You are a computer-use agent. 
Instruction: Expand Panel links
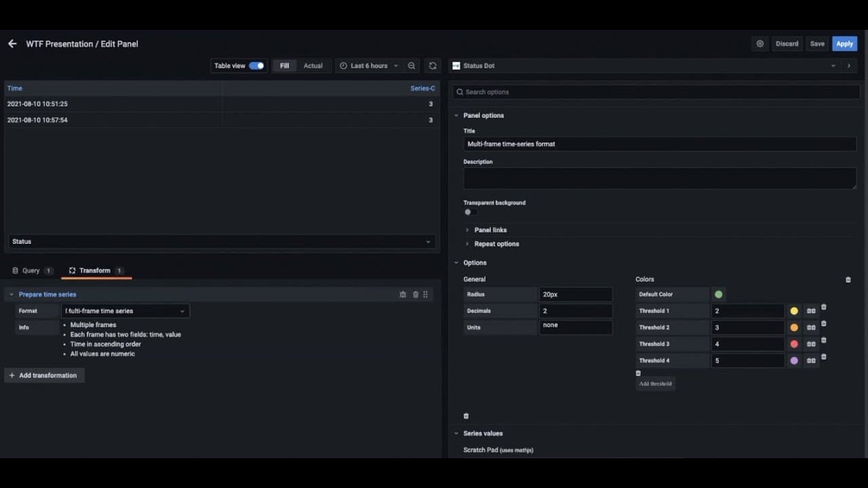pyautogui.click(x=490, y=230)
